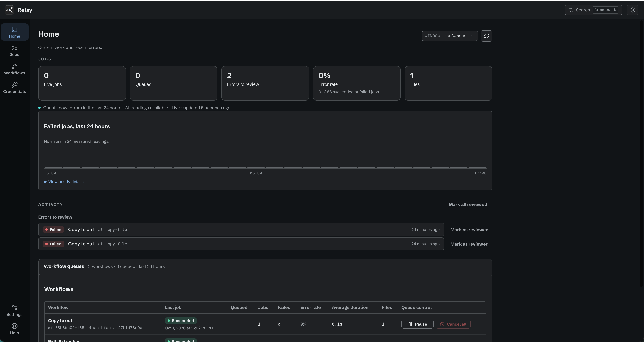
Task: Click the 05:00 chart axis label
Action: point(256,173)
